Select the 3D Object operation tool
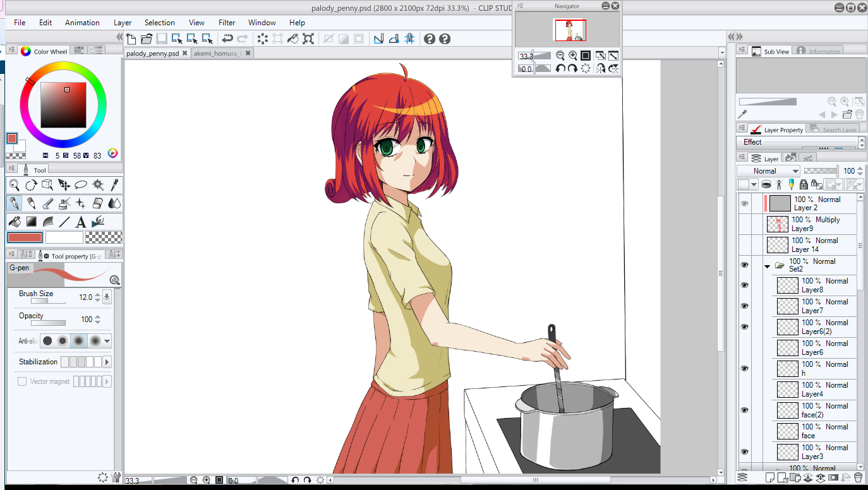868x490 pixels. tap(47, 185)
